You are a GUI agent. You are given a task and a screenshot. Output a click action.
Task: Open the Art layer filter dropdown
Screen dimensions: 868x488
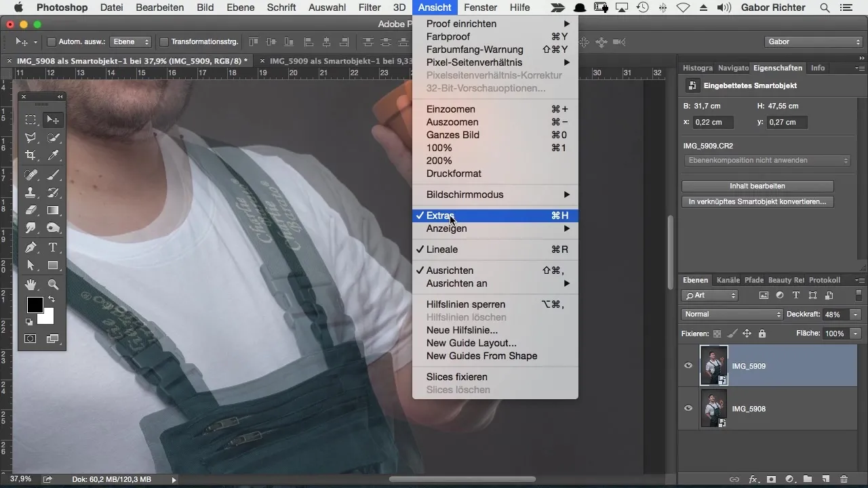click(709, 296)
